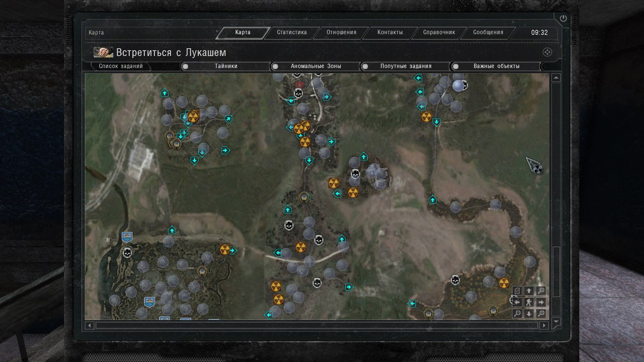
Task: Switch to the Карта tab
Action: click(x=243, y=33)
